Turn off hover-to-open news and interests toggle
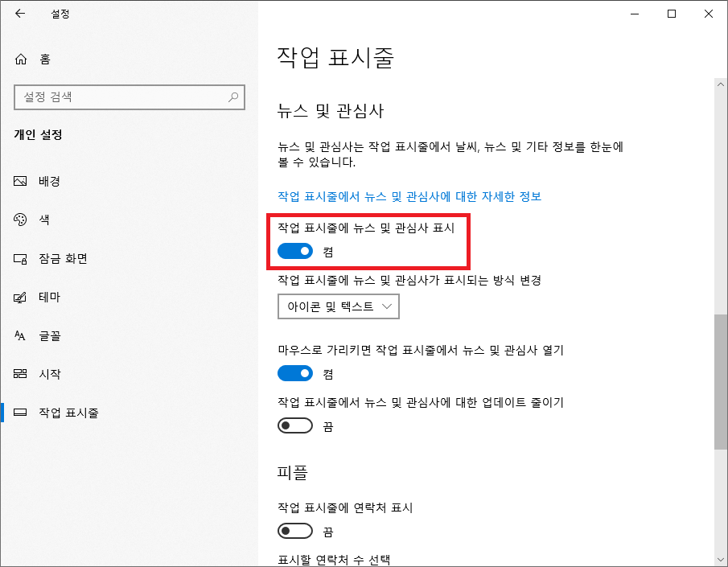Viewport: 728px width, 567px height. coord(295,373)
